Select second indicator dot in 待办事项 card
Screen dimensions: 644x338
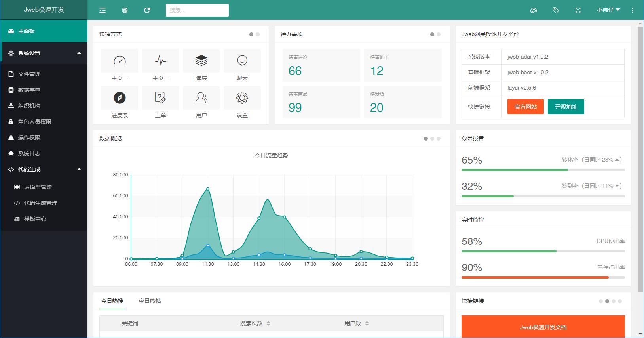439,34
